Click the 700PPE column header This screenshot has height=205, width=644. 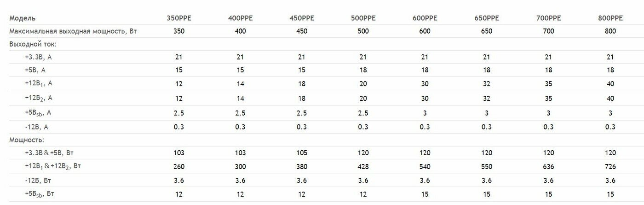[x=548, y=18]
